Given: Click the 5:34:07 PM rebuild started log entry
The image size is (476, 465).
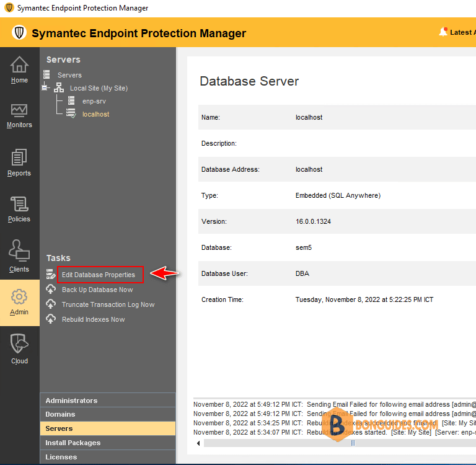Looking at the screenshot, I should (x=335, y=432).
